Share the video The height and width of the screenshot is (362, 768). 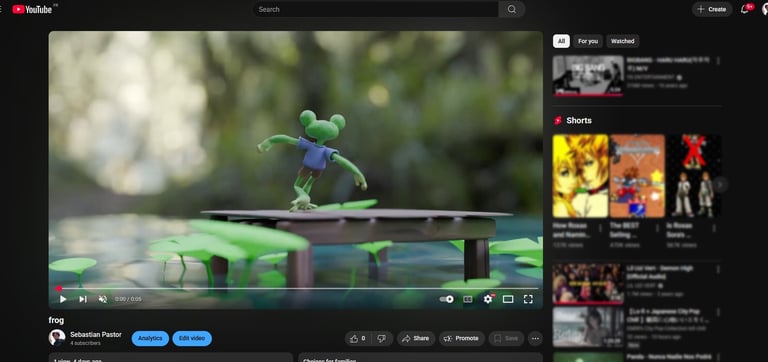click(416, 338)
